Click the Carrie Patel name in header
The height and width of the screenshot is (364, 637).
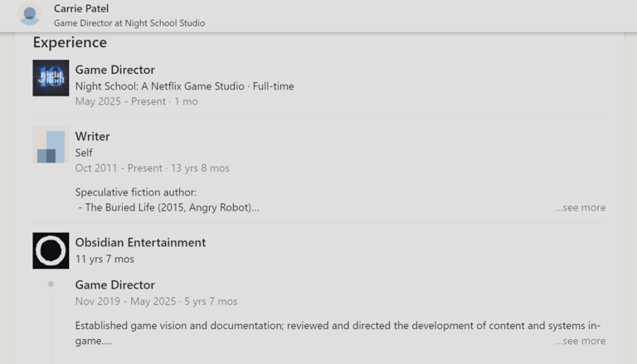pyautogui.click(x=81, y=8)
